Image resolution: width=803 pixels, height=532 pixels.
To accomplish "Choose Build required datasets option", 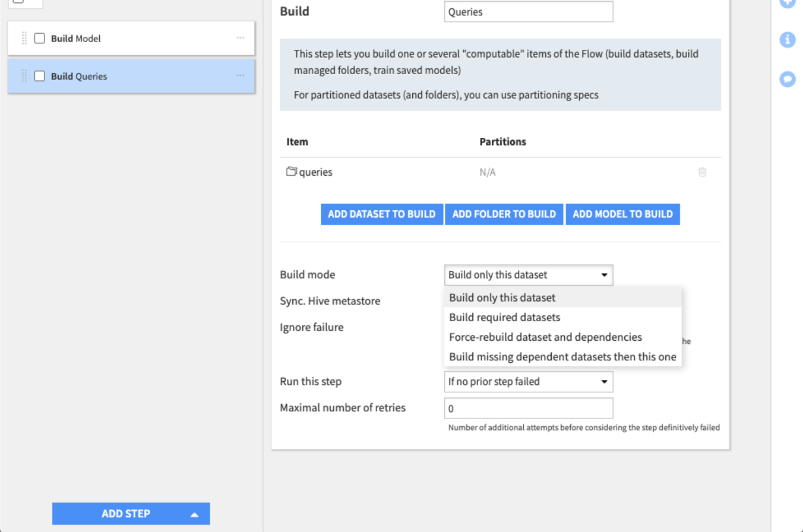I will 563,317.
